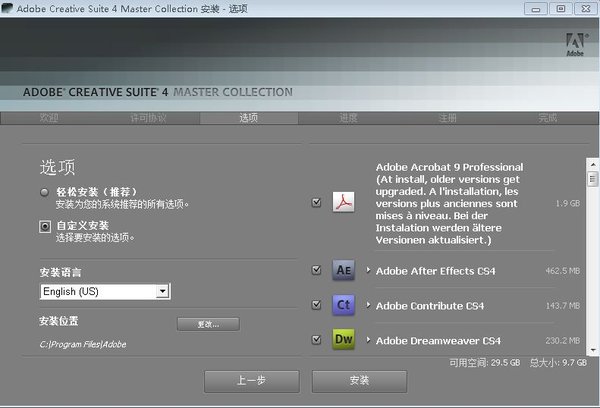
Task: Click the 462.5 MB size value
Action: (562, 271)
